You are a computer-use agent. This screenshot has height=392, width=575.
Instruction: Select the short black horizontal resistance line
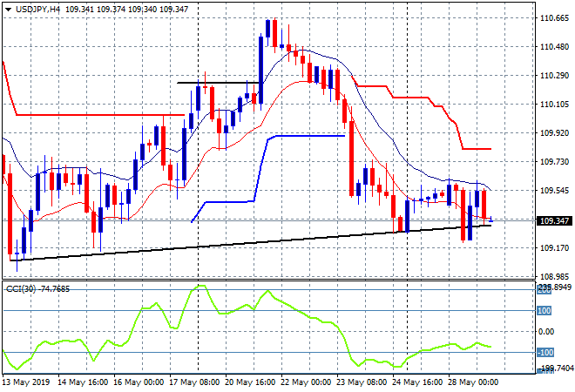pyautogui.click(x=218, y=83)
